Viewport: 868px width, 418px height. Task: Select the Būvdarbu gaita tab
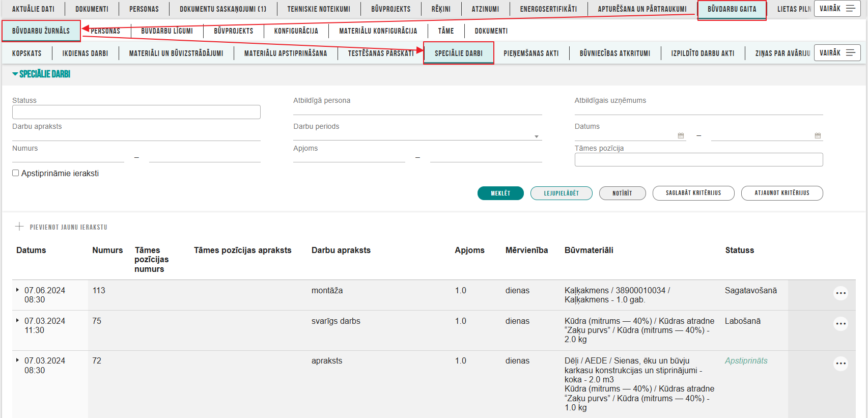pos(732,9)
